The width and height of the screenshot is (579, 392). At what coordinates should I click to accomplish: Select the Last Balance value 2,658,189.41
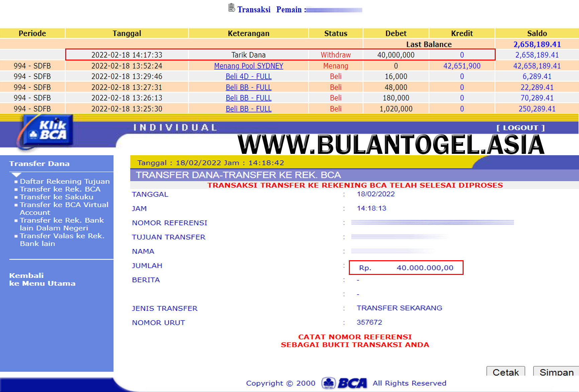(x=537, y=44)
